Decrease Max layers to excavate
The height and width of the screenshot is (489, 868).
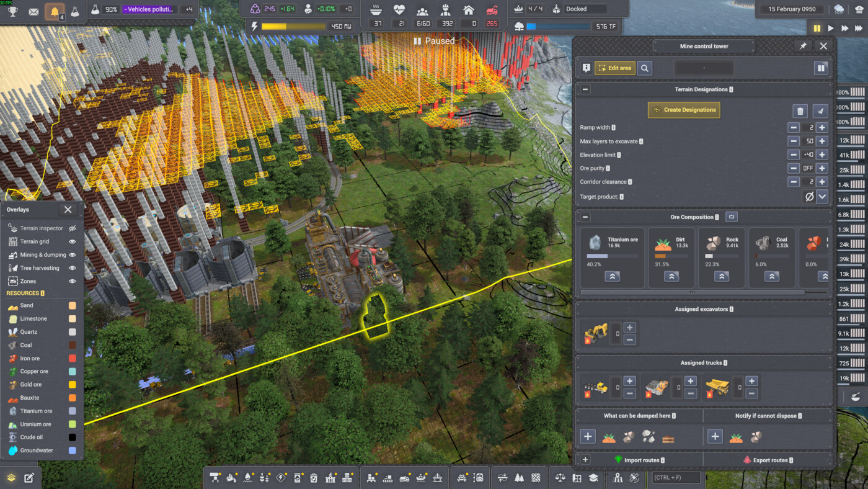[x=794, y=141]
